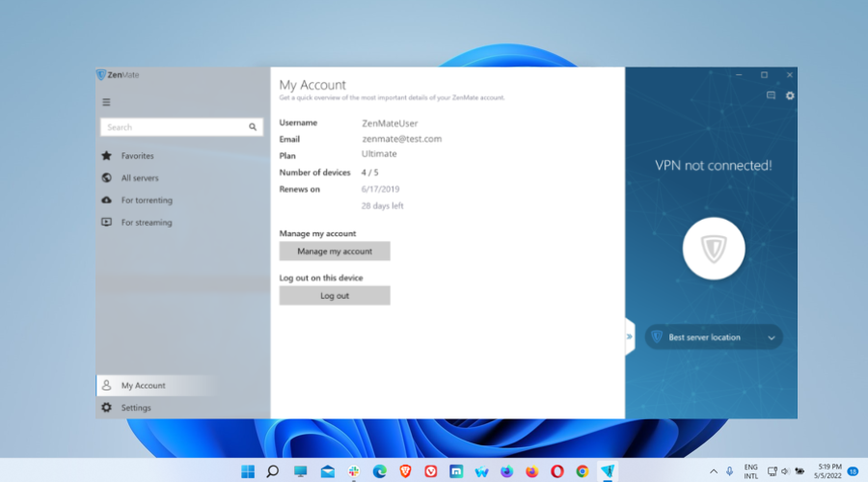868x482 pixels.
Task: Open the Mail app from taskbar
Action: (x=328, y=471)
